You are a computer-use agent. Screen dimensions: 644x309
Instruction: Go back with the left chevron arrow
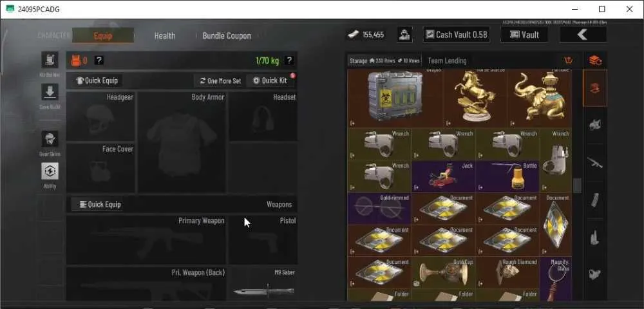tap(583, 35)
